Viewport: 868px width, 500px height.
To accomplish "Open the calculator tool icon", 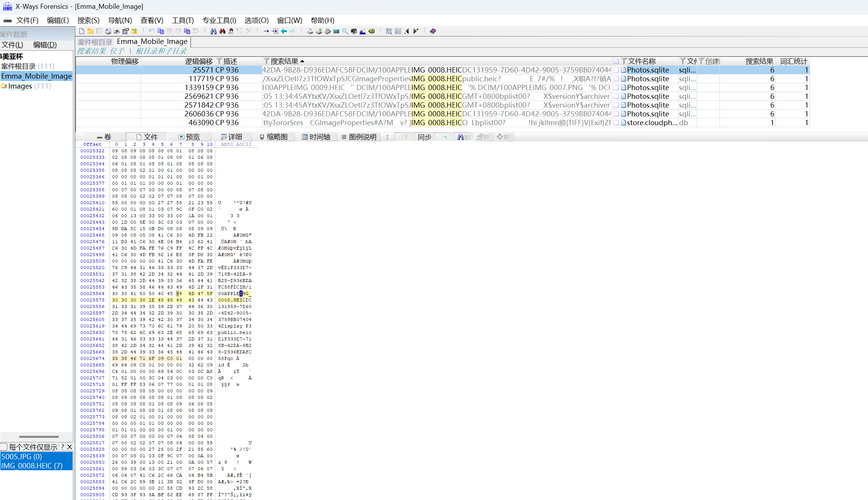I will pos(336,31).
